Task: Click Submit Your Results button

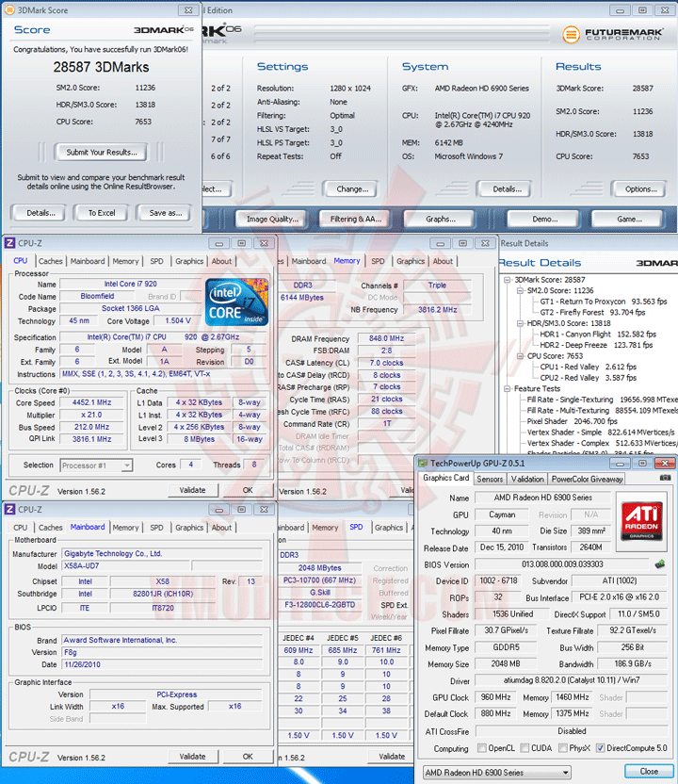Action: pos(102,152)
